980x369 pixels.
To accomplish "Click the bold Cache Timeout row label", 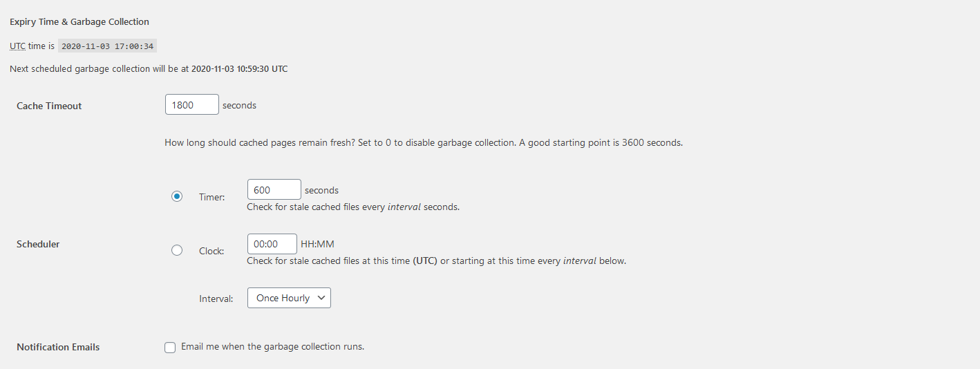I will click(49, 106).
